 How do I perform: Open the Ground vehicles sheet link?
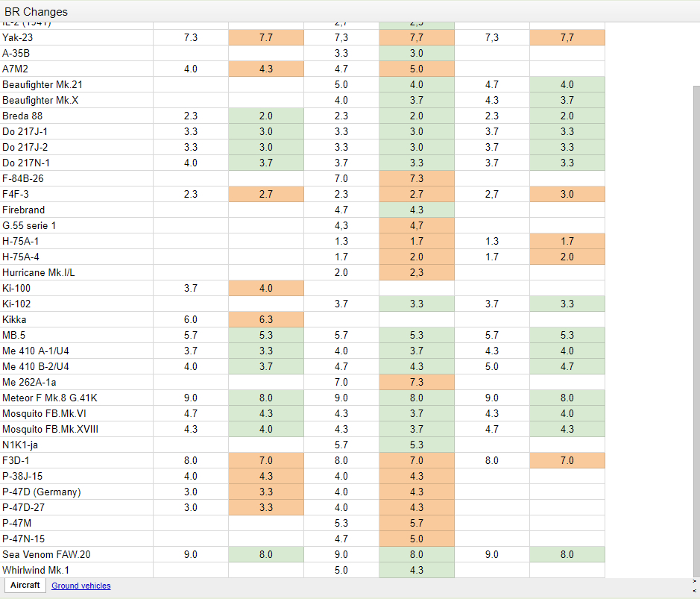[81, 586]
